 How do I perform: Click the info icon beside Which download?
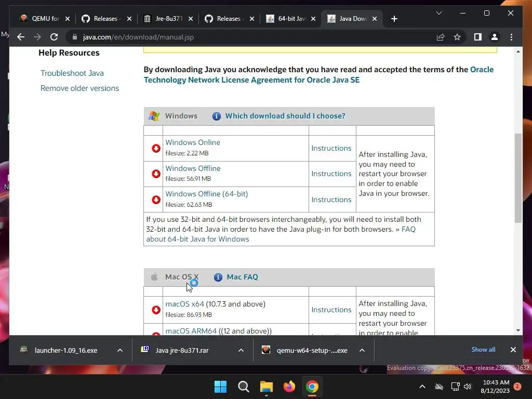coord(217,116)
